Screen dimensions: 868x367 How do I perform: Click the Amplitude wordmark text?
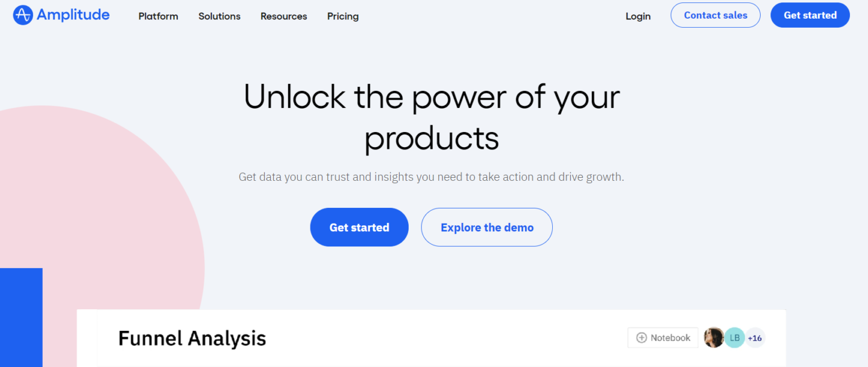point(73,14)
